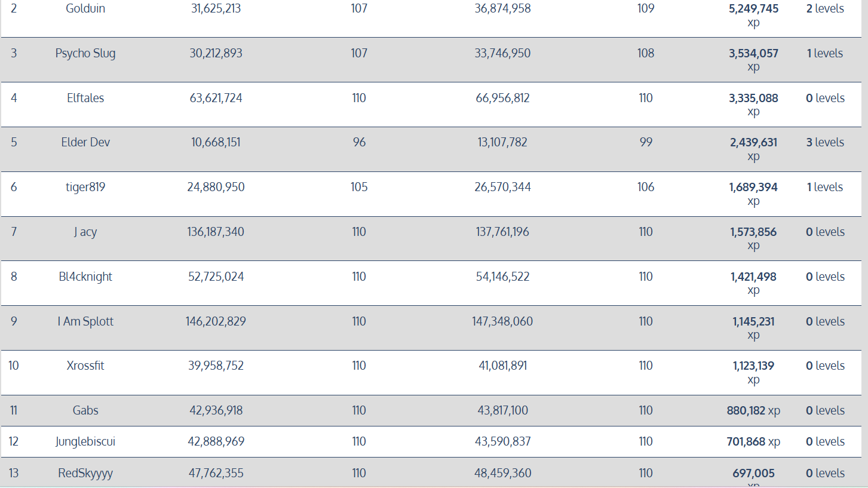Click the I Am Splott name
The image size is (868, 488).
pyautogui.click(x=85, y=321)
